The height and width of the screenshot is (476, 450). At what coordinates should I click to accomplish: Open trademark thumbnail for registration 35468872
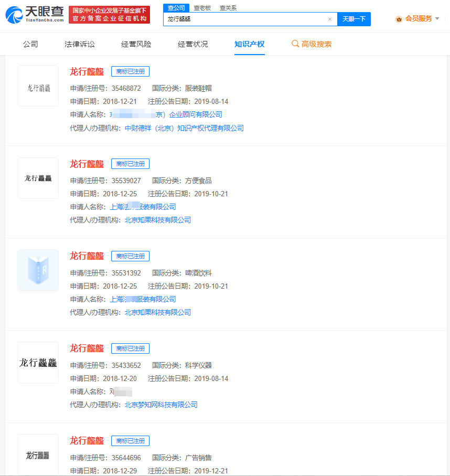pos(38,86)
